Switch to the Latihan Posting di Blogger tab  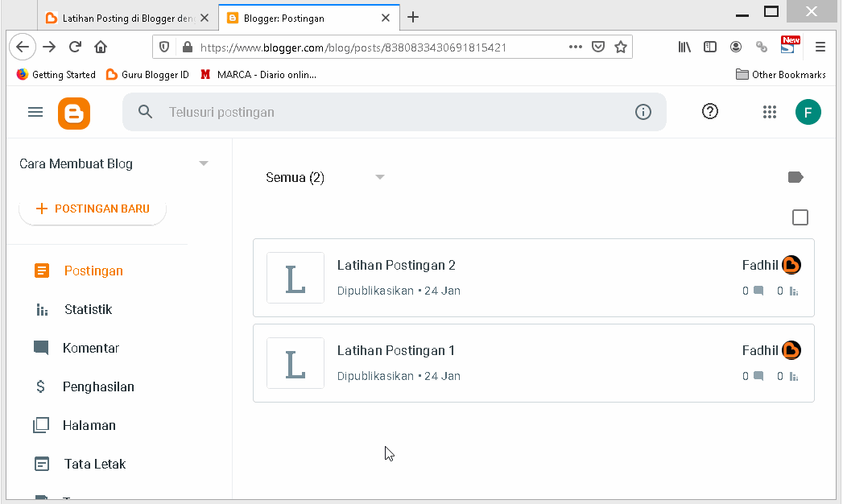point(127,18)
